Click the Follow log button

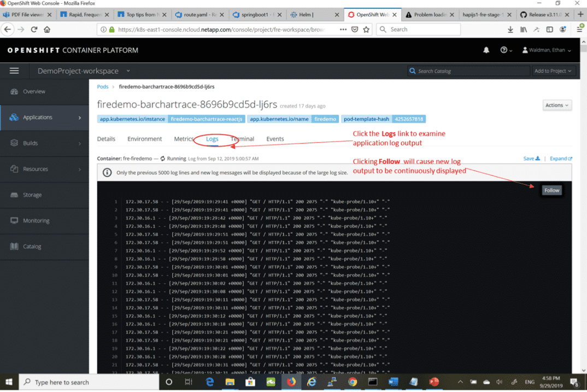point(551,190)
